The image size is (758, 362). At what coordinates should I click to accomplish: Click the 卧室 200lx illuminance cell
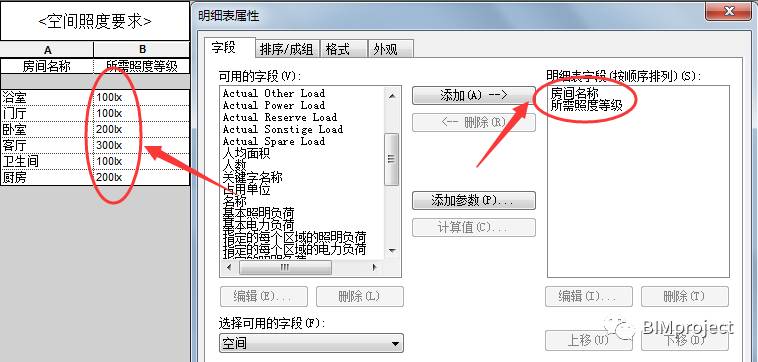pos(141,130)
